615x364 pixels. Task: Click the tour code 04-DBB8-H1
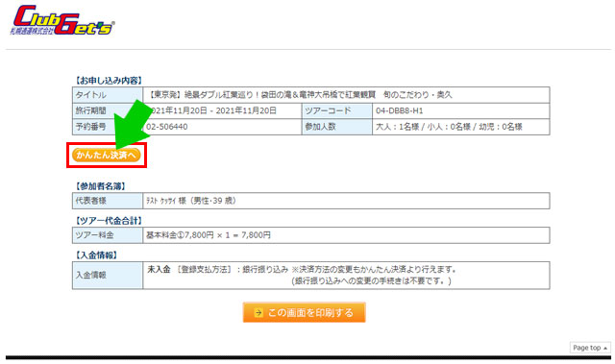click(x=400, y=110)
